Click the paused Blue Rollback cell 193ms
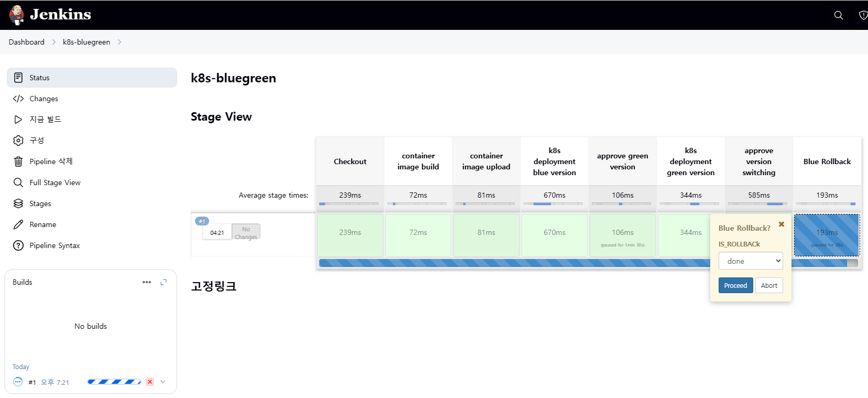Viewport: 868px width, 398px height. pos(827,235)
